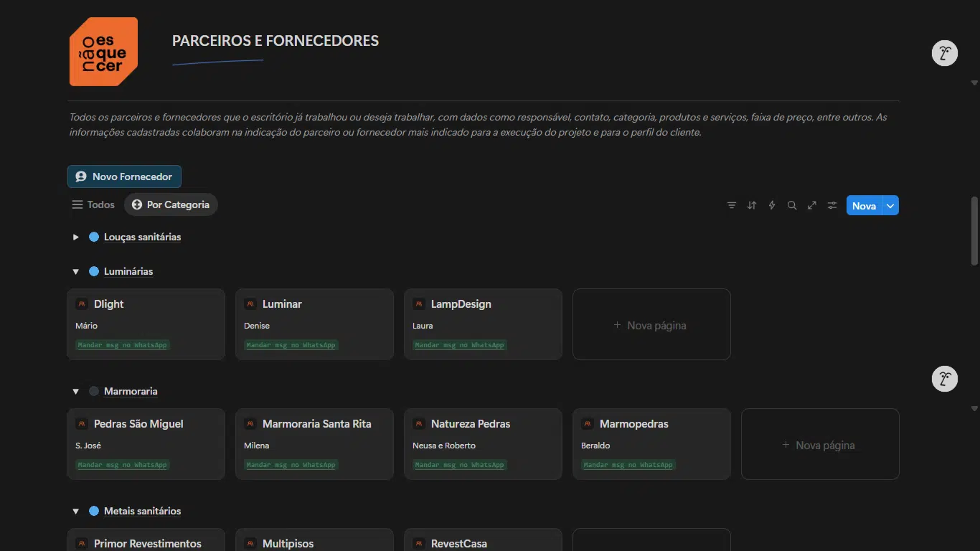Click contact name "Mário" on Dlight card
The height and width of the screenshot is (551, 980).
(x=86, y=326)
